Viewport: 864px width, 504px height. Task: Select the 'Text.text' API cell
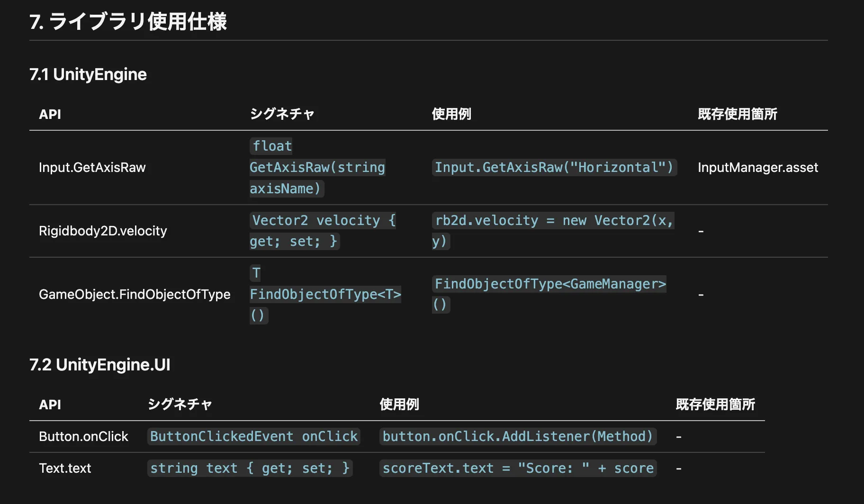(x=65, y=468)
